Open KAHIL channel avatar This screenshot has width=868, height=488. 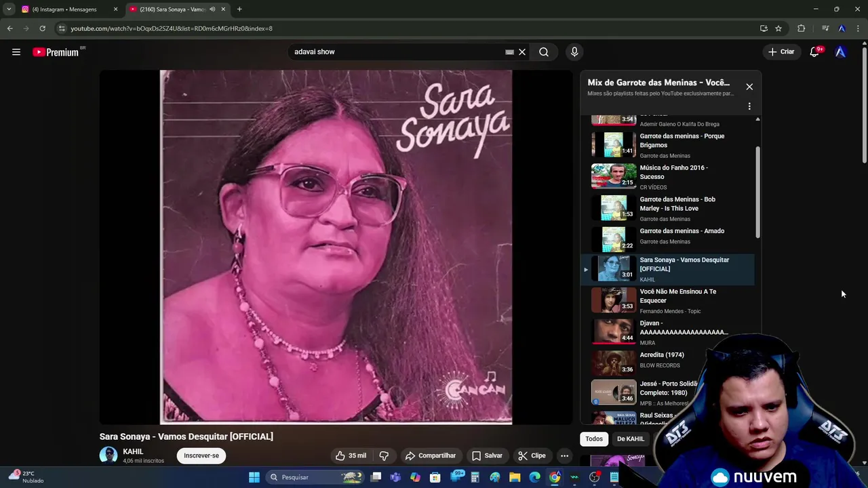pos(108,455)
